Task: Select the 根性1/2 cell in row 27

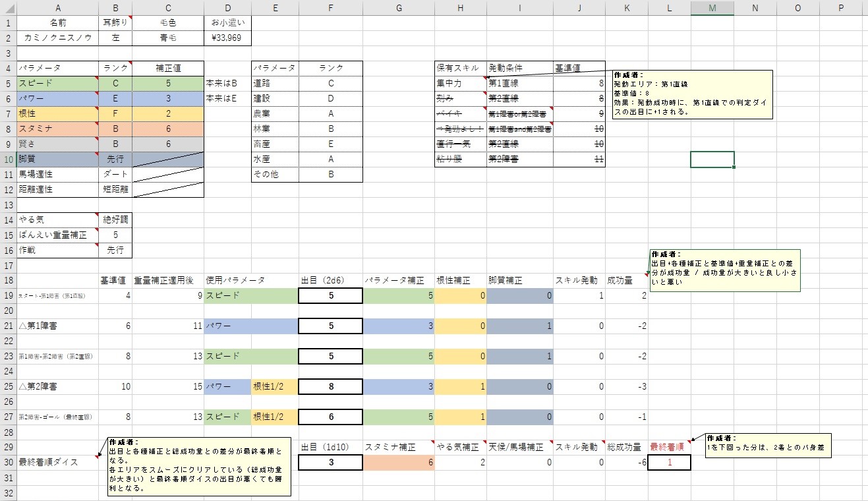Action: (275, 417)
